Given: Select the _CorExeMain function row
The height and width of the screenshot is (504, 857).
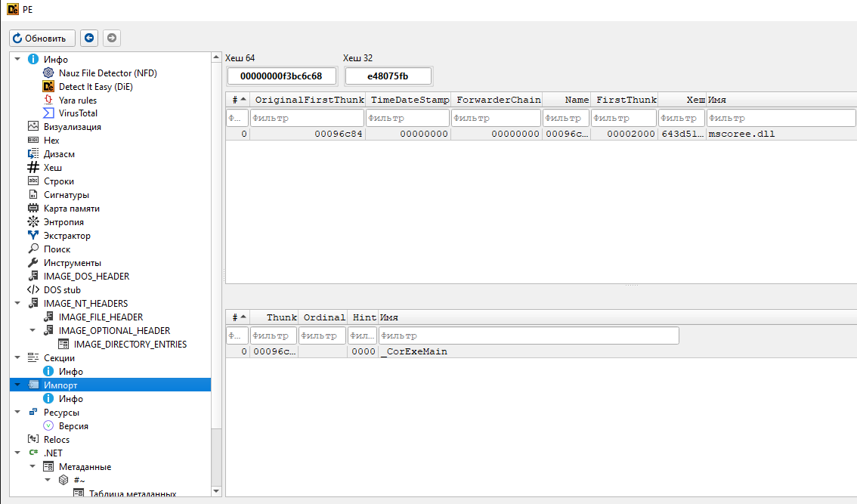Looking at the screenshot, I should [541, 351].
